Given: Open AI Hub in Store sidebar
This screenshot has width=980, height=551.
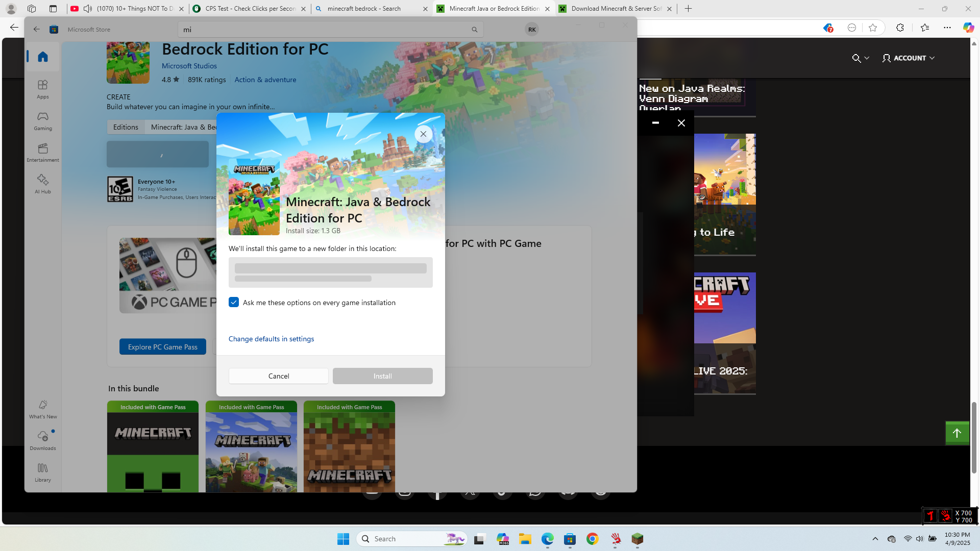Looking at the screenshot, I should point(43,184).
